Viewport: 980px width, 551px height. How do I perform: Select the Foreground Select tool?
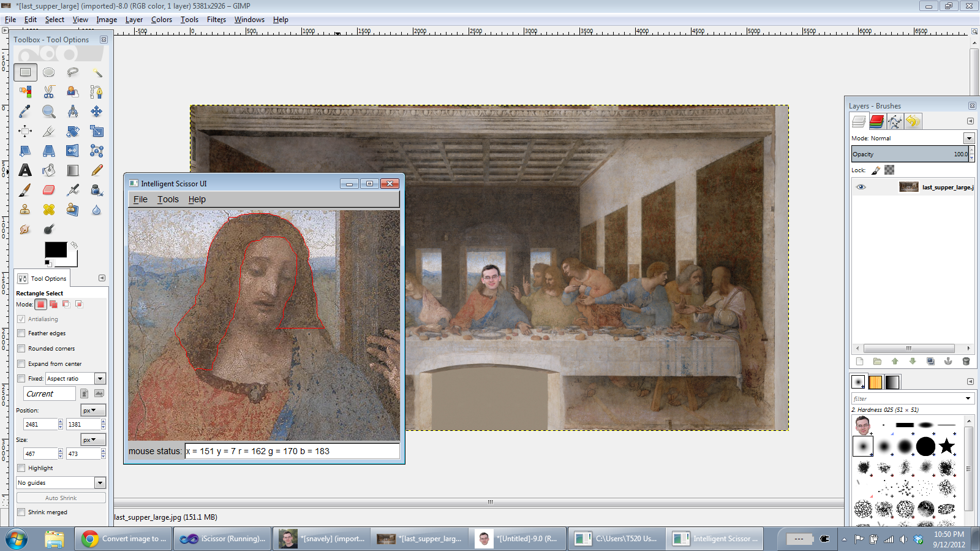(x=73, y=92)
